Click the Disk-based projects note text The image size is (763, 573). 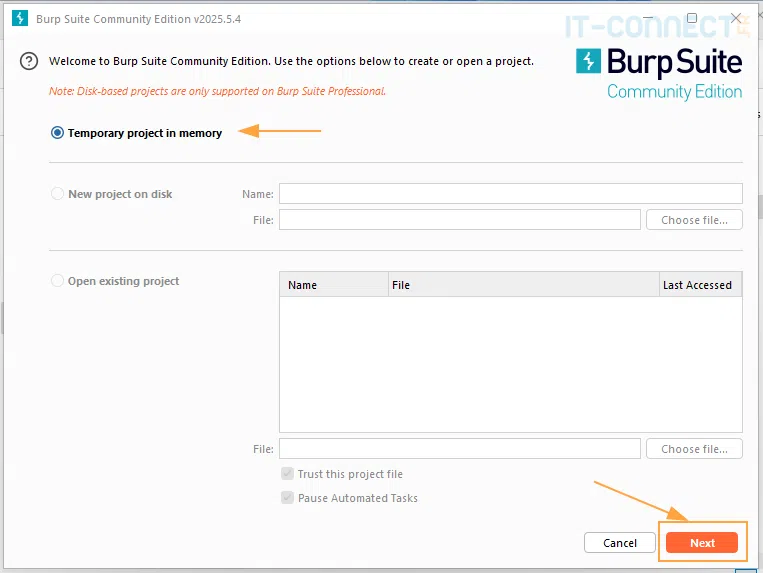[217, 91]
